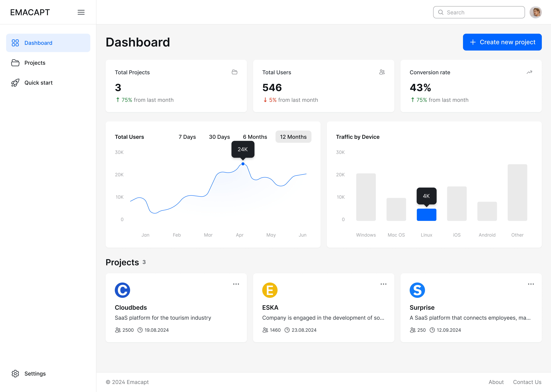Click '75% from last month' under Total Projects
Image resolution: width=551 pixels, height=392 pixels.
147,100
